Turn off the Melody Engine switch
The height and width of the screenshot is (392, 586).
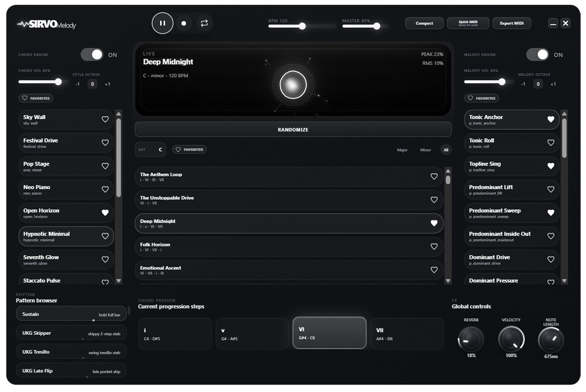(538, 55)
